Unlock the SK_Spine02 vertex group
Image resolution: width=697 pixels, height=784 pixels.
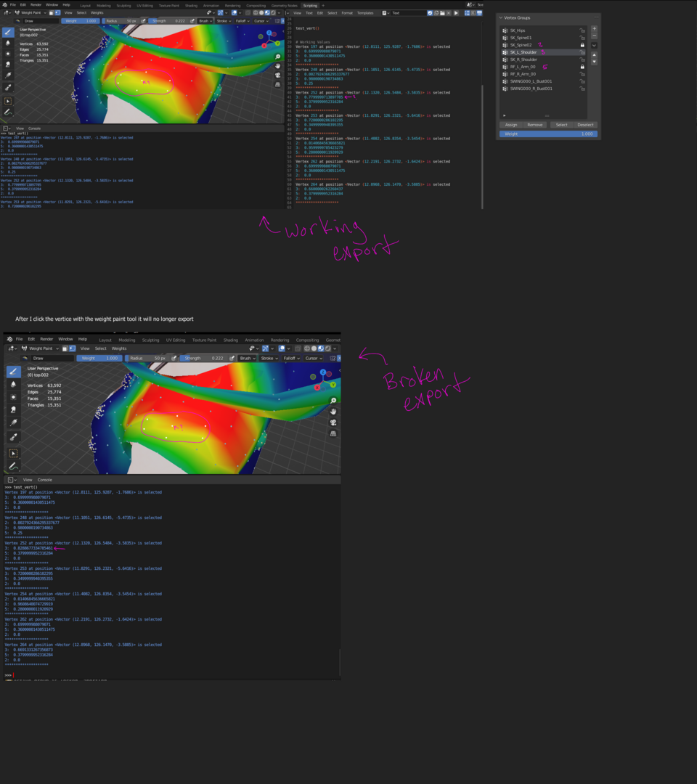point(582,45)
